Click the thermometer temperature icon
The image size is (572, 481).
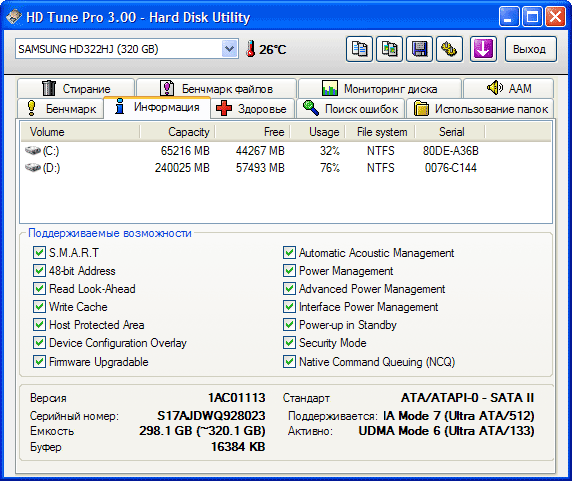point(251,49)
